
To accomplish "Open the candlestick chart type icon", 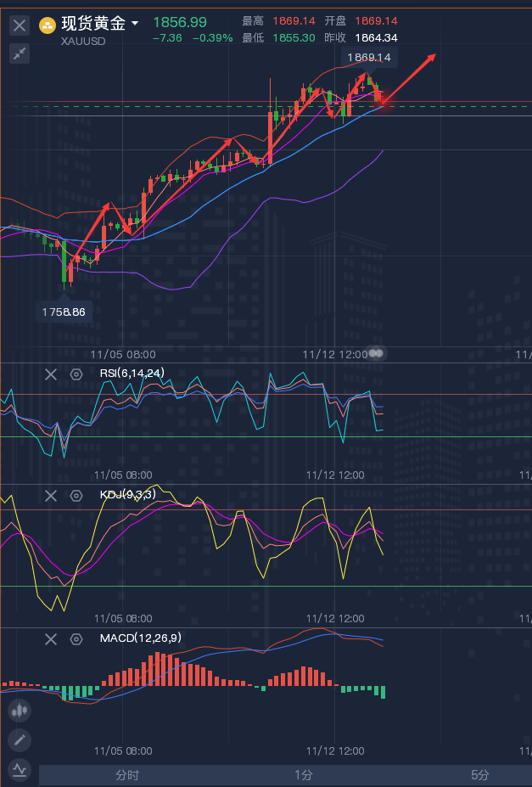I will pyautogui.click(x=20, y=711).
